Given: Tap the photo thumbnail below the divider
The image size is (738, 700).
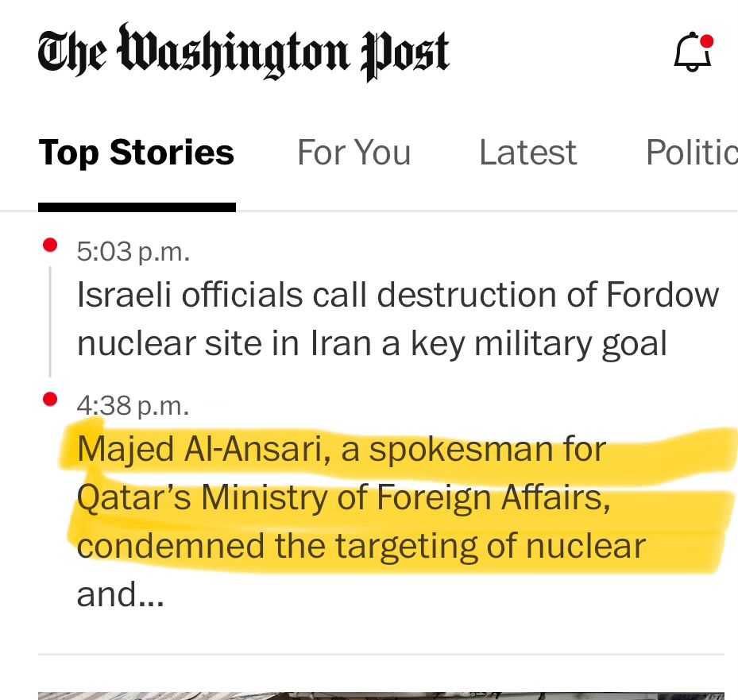Looking at the screenshot, I should 381,694.
